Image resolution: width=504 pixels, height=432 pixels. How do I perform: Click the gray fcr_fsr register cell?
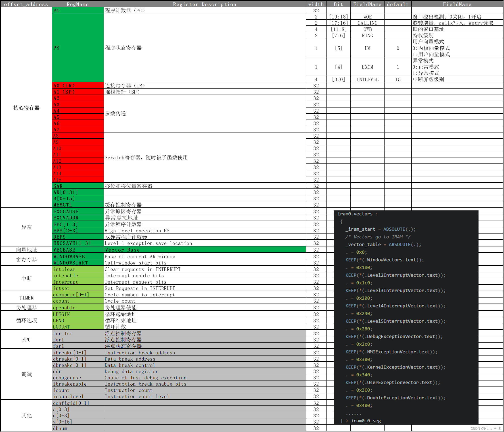pyautogui.click(x=77, y=333)
